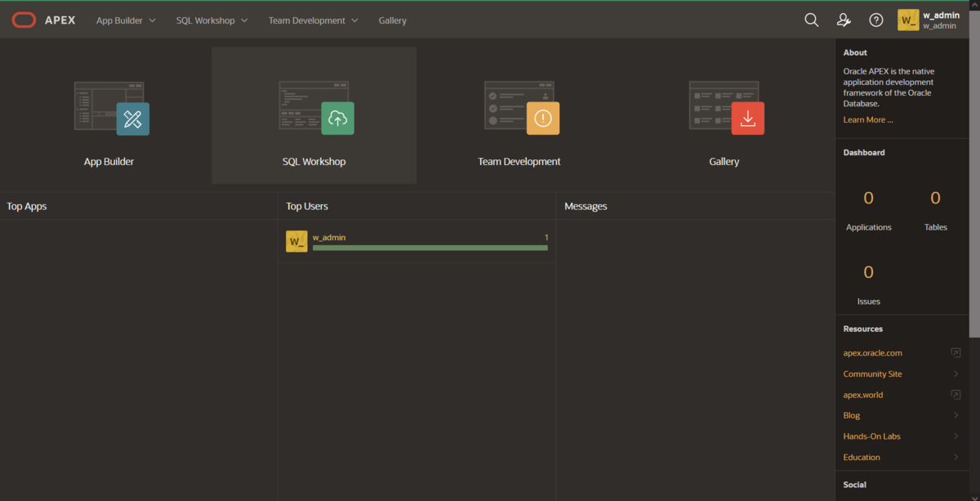This screenshot has width=980, height=501.
Task: Click the App Builder crossed-tools icon
Action: pos(132,118)
